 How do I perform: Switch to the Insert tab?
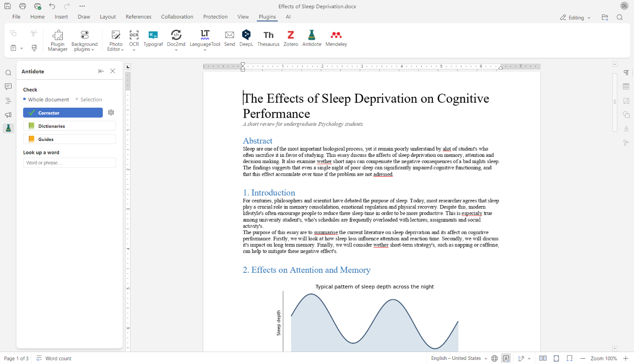61,17
